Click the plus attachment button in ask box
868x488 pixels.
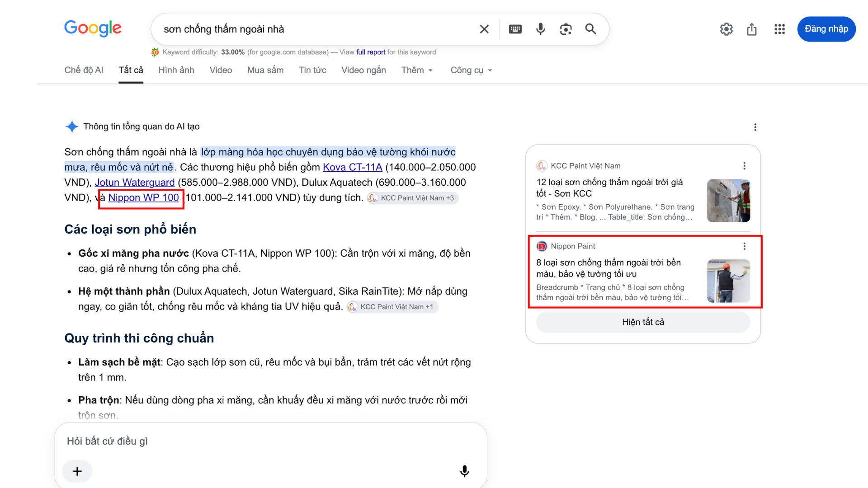point(77,471)
